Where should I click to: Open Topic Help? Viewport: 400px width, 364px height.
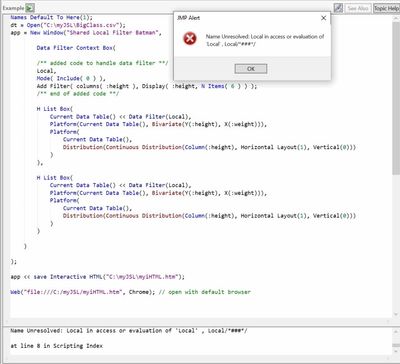[386, 8]
